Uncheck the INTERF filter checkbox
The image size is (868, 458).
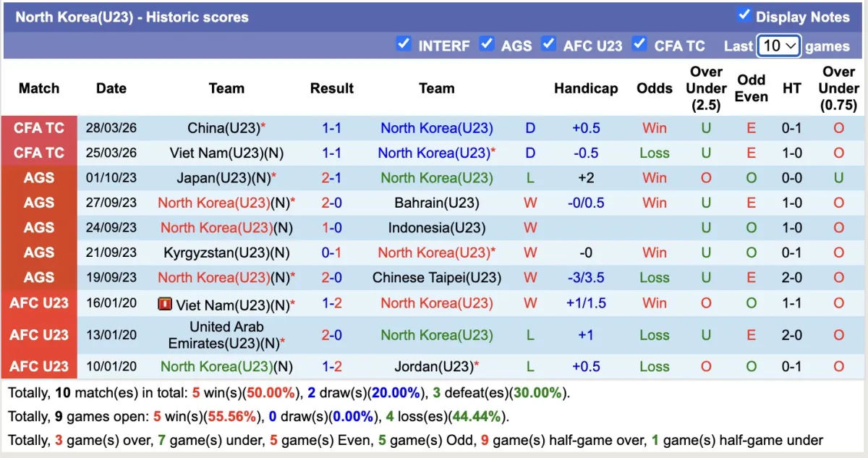coord(404,44)
